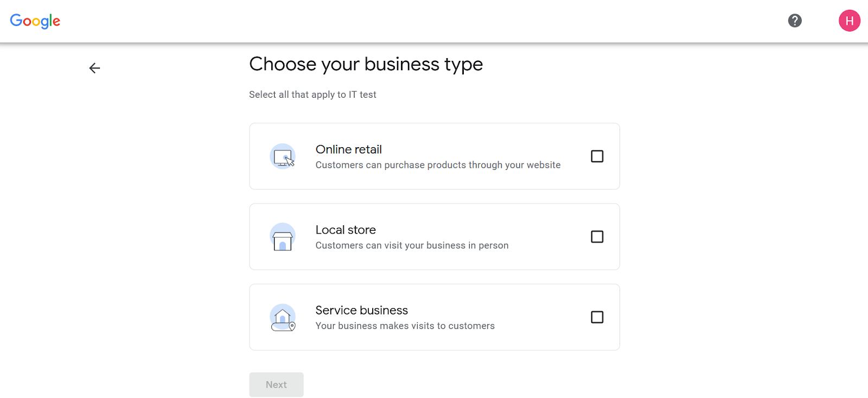868x398 pixels.
Task: Click "Your business makes visits" description
Action: 405,326
